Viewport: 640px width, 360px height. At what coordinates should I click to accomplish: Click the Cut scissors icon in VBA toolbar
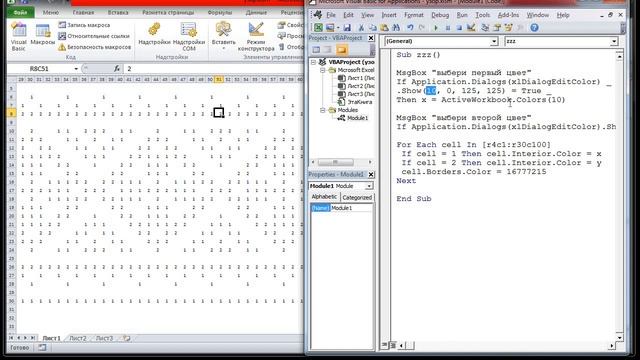361,28
